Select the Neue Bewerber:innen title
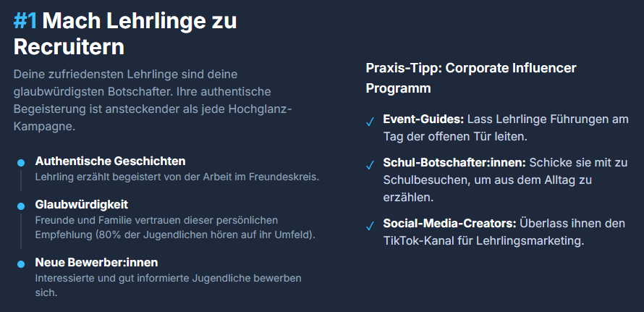Image resolution: width=644 pixels, height=312 pixels. (x=96, y=261)
